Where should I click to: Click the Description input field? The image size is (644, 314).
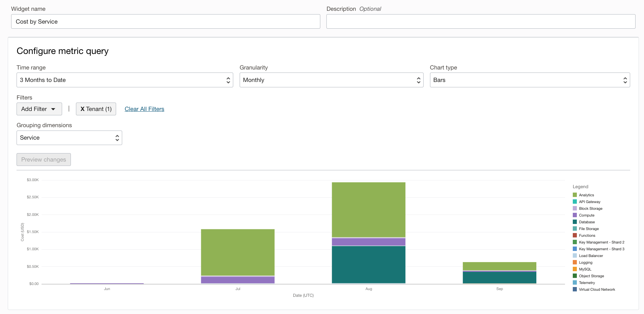pyautogui.click(x=481, y=21)
